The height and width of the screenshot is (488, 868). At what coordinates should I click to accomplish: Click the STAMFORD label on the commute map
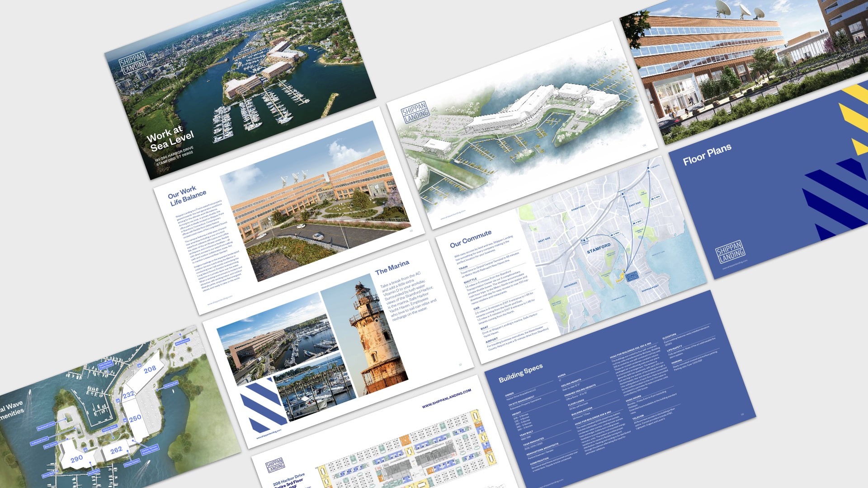point(599,248)
